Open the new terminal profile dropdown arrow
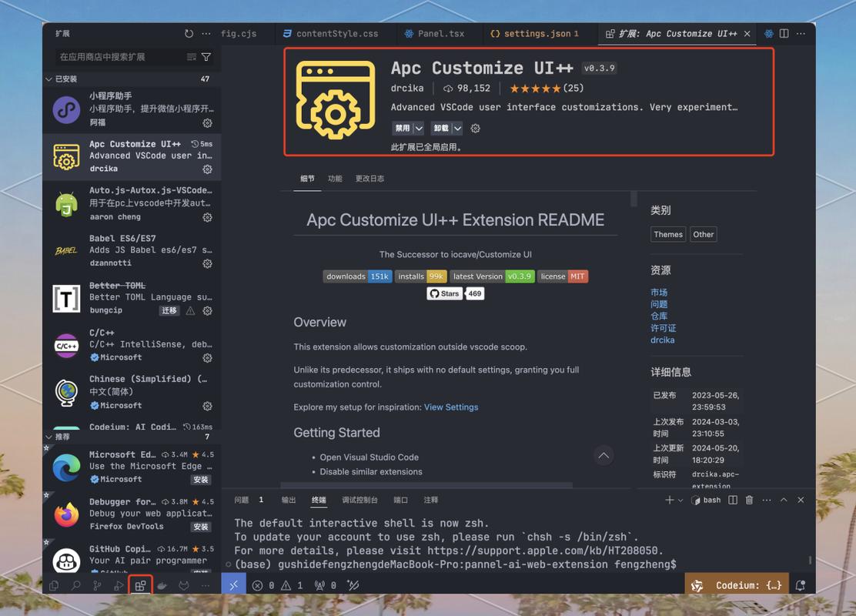 (x=680, y=500)
